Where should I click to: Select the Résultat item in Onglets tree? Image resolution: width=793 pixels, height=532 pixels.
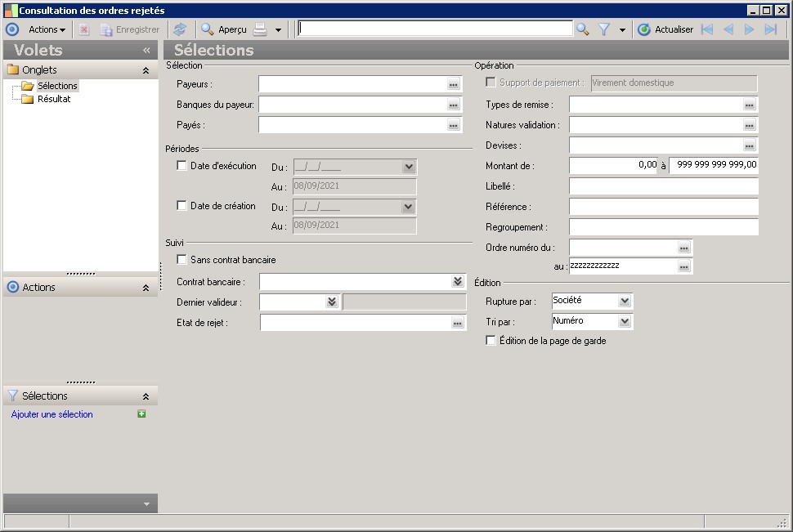54,99
